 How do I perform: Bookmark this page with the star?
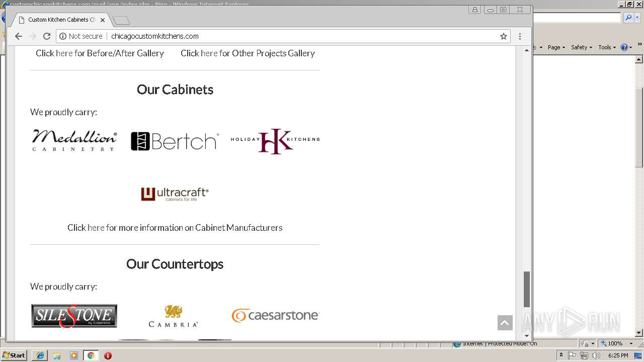503,36
